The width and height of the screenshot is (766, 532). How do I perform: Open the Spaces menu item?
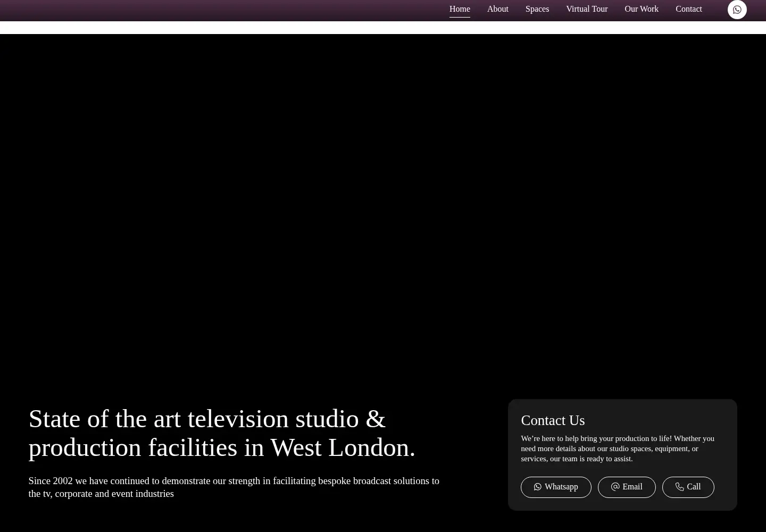pyautogui.click(x=537, y=9)
